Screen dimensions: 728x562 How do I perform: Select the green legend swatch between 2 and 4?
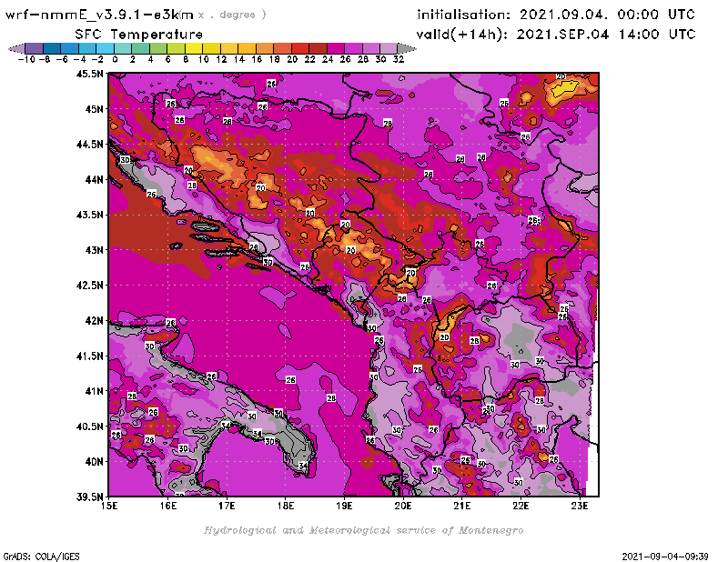[x=141, y=48]
